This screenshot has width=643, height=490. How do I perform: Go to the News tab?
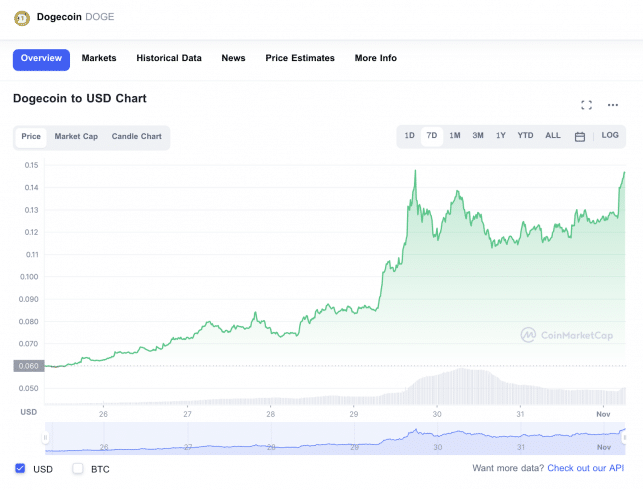pyautogui.click(x=233, y=58)
